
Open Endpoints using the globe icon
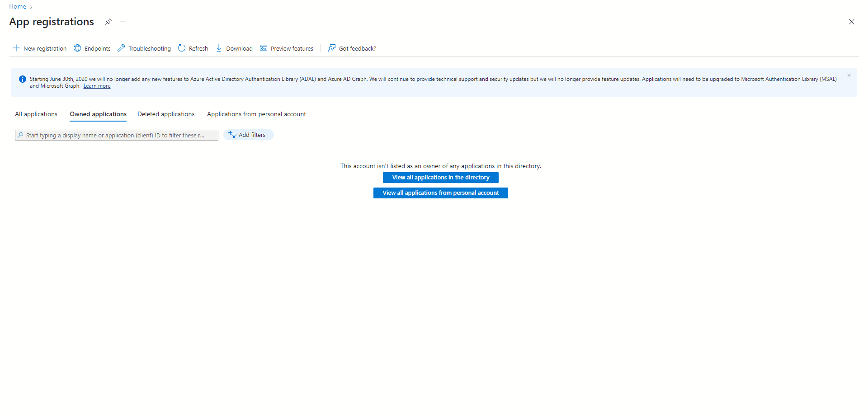pos(77,48)
